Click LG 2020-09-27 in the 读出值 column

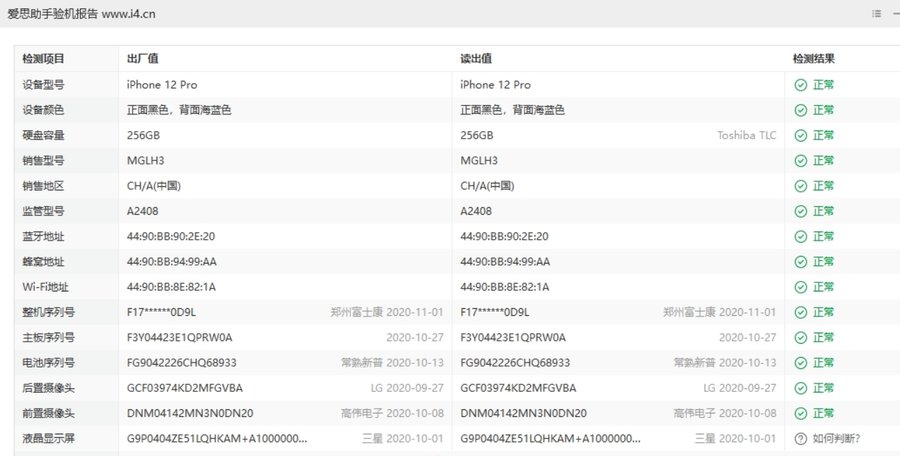739,388
